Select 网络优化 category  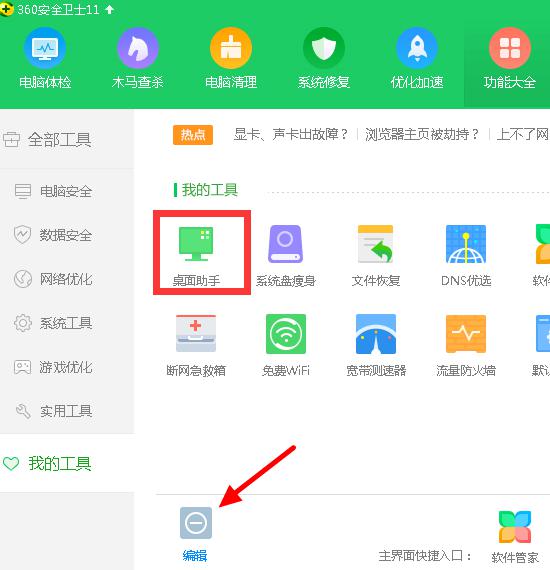click(67, 279)
